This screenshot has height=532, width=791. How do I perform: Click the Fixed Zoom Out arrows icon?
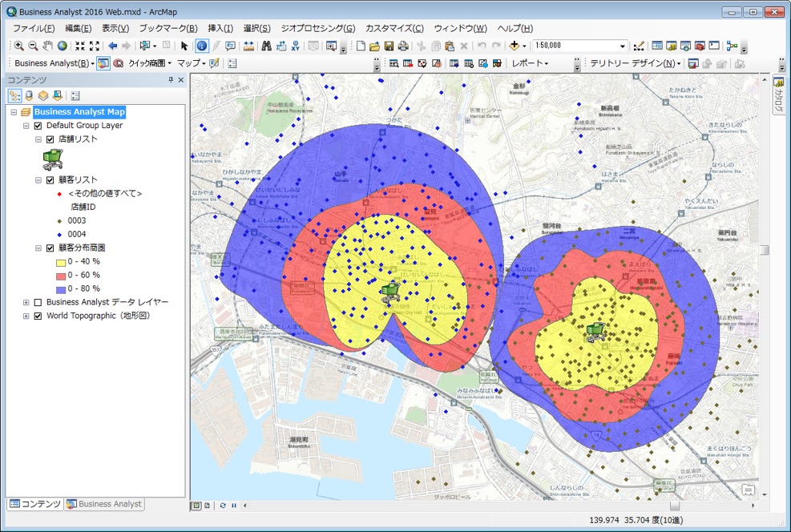coord(95,46)
